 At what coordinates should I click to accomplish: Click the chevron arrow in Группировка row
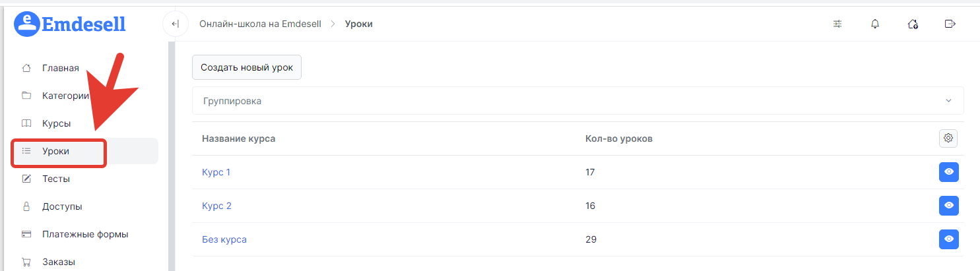(948, 101)
